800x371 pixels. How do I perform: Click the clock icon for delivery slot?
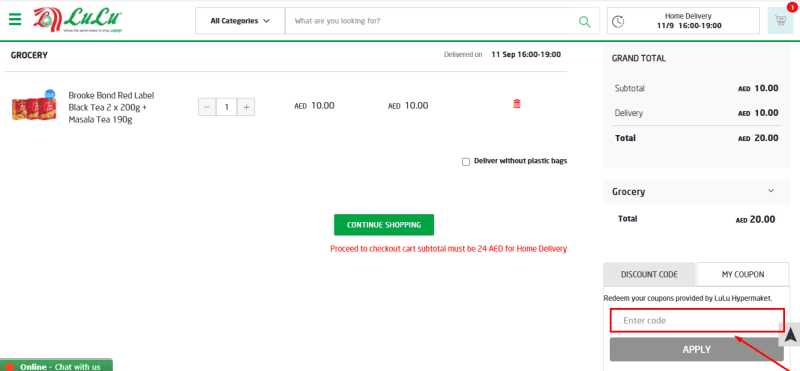(x=618, y=21)
